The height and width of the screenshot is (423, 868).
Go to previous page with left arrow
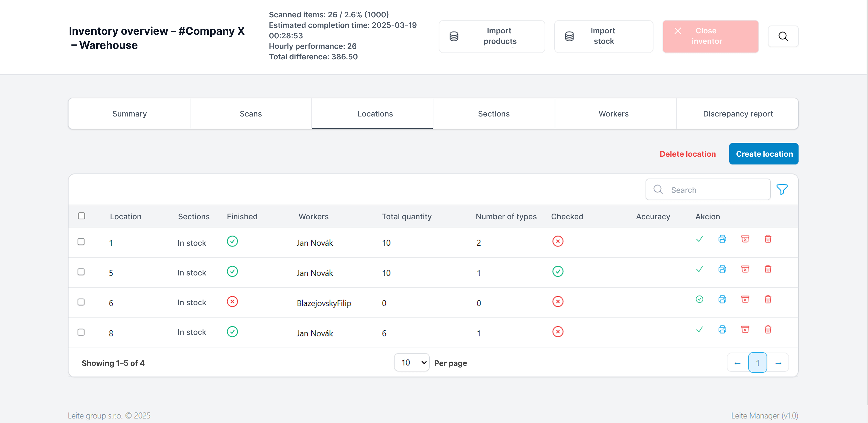pos(737,363)
